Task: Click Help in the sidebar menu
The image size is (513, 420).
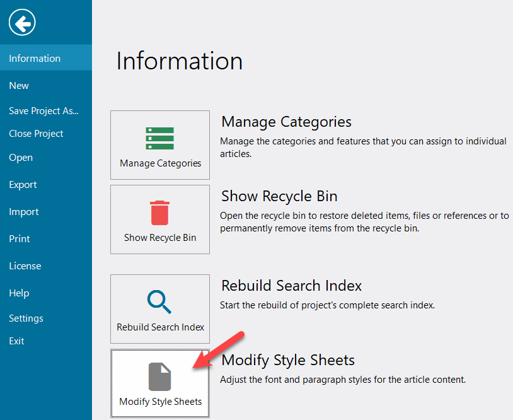Action: [19, 293]
